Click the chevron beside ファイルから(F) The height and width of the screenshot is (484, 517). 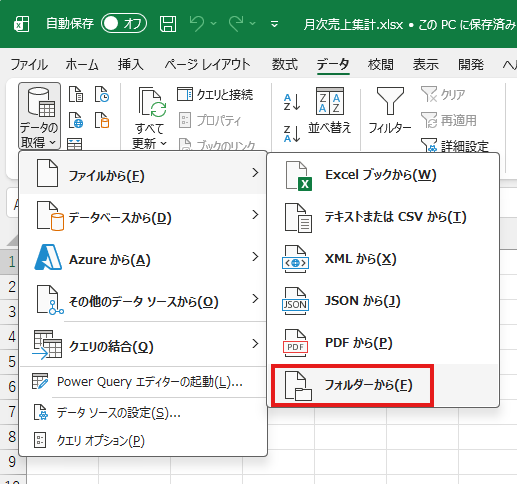(x=255, y=173)
